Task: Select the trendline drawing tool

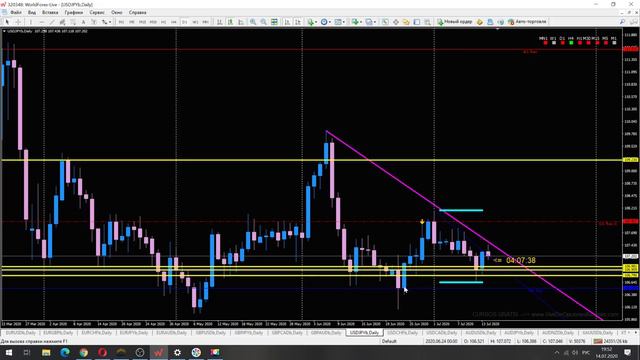Action: (52, 22)
